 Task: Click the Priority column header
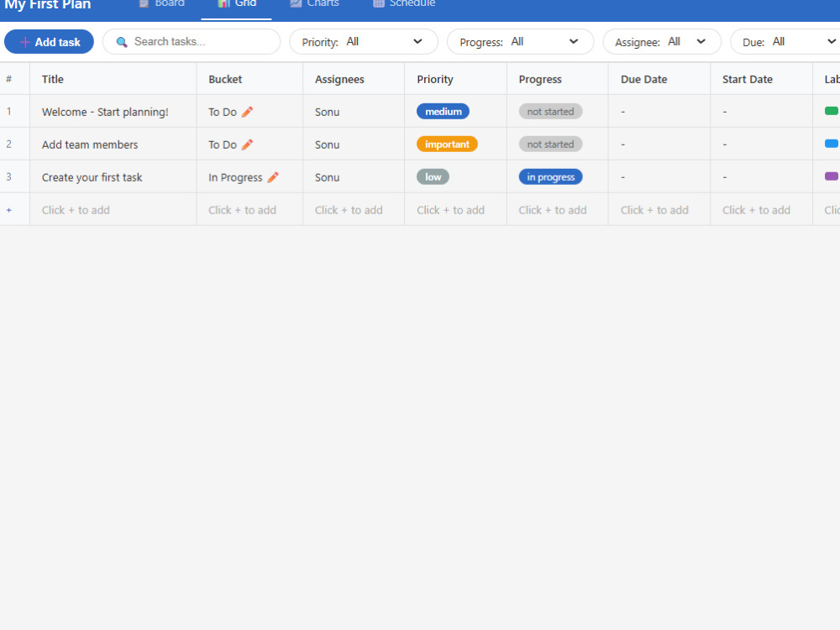click(455, 79)
